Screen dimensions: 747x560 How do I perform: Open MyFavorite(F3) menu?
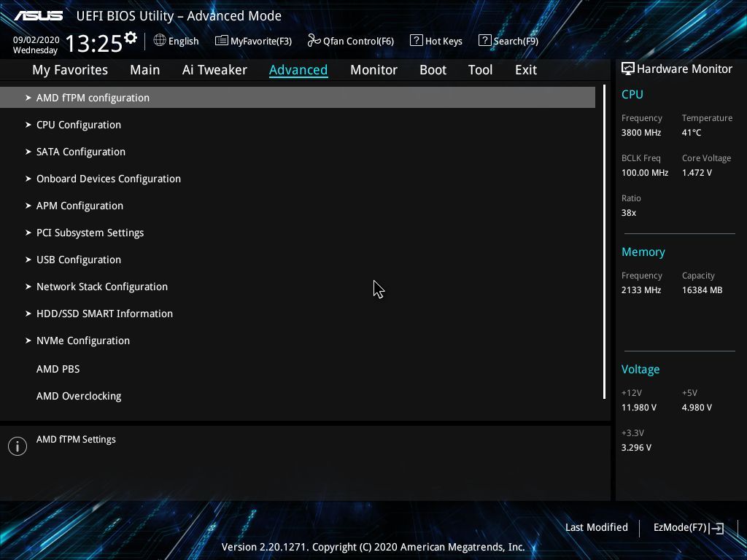253,41
